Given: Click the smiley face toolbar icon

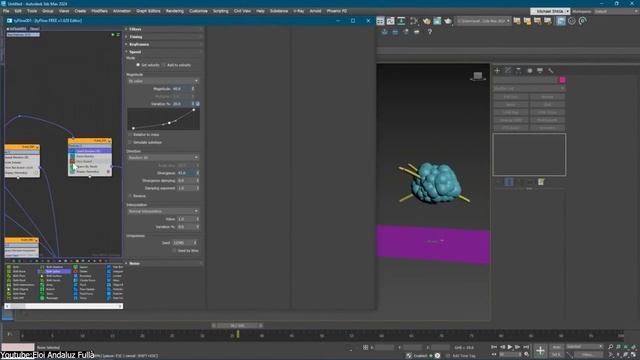Looking at the screenshot, I should tap(571, 21).
